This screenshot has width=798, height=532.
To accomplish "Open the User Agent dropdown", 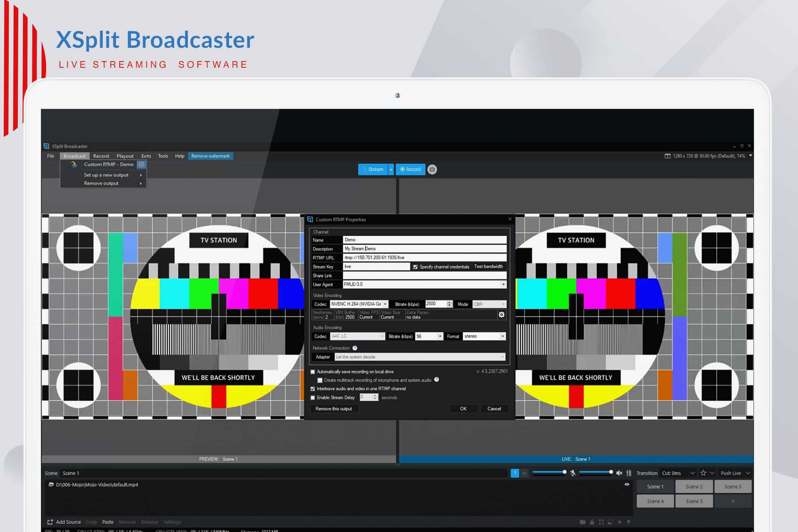I will pos(503,284).
